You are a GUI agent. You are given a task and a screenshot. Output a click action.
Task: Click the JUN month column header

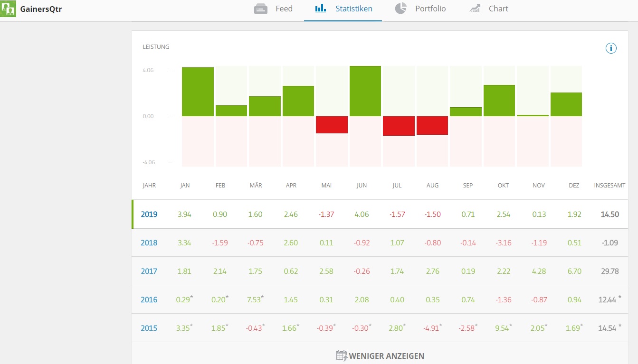[362, 186]
